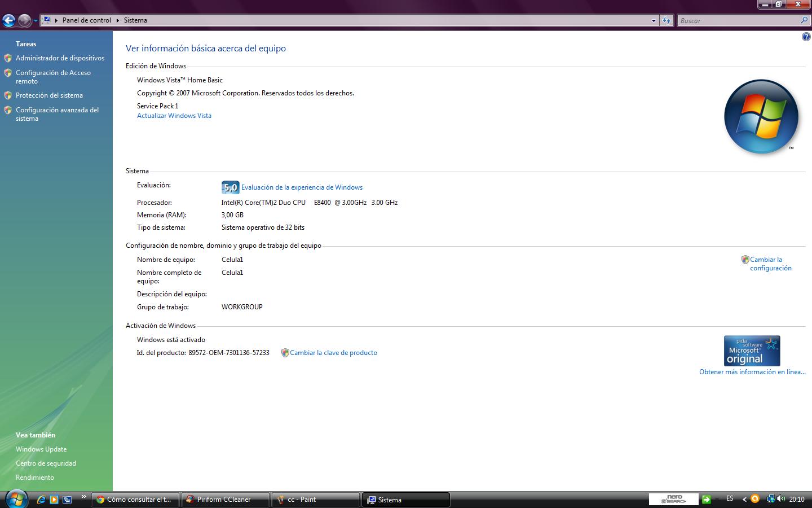This screenshot has width=812, height=508.
Task: Open Protección del sistema
Action: pos(49,95)
